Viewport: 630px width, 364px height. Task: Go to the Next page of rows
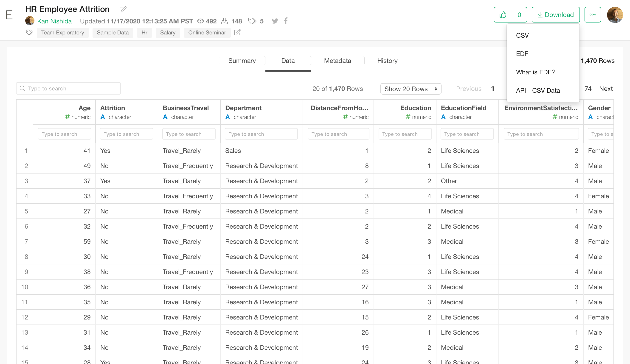pyautogui.click(x=605, y=89)
